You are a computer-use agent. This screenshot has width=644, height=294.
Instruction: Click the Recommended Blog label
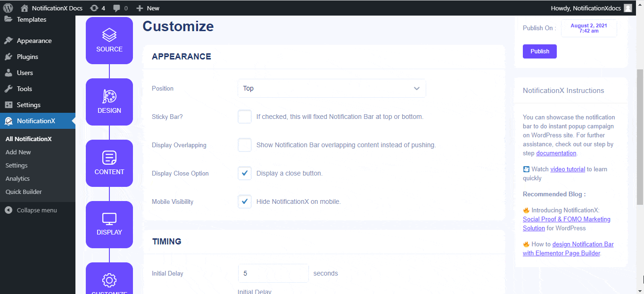tap(554, 194)
